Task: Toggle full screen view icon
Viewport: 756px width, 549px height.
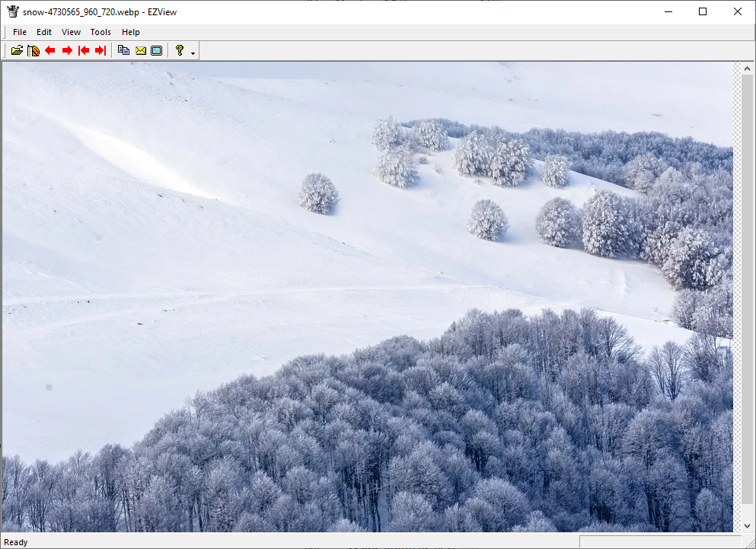Action: click(157, 50)
